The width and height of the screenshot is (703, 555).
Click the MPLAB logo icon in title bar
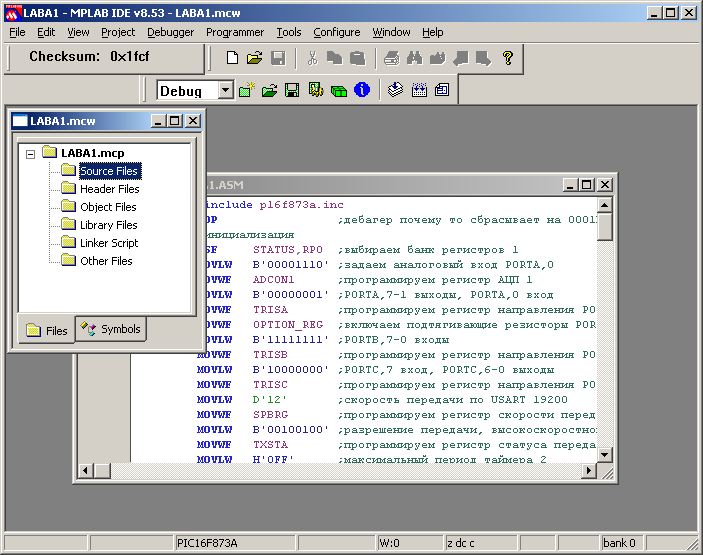12,13
